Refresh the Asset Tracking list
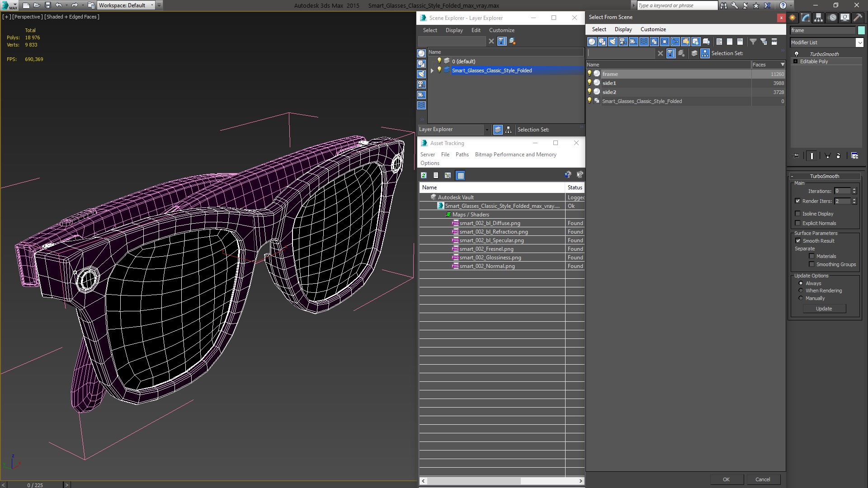This screenshot has width=868, height=488. click(x=424, y=175)
